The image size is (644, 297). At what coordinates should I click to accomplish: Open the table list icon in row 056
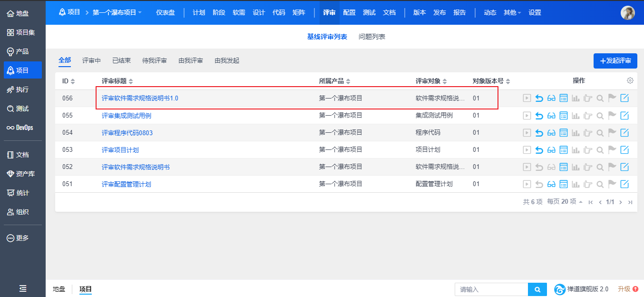[x=564, y=99]
